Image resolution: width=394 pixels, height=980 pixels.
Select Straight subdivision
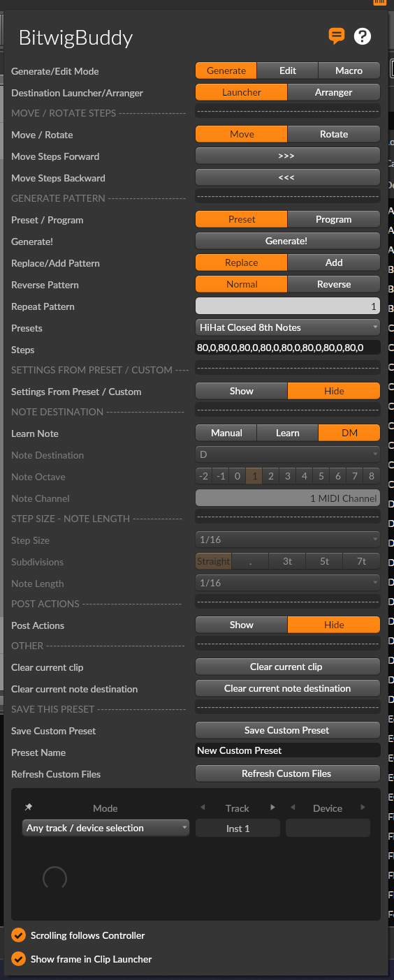214,561
